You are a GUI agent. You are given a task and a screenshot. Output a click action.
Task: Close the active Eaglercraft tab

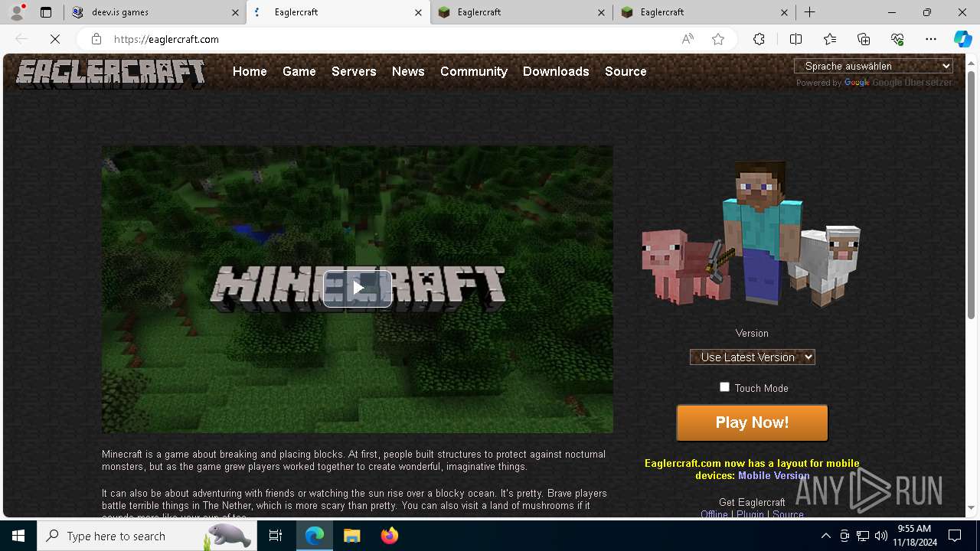click(418, 12)
